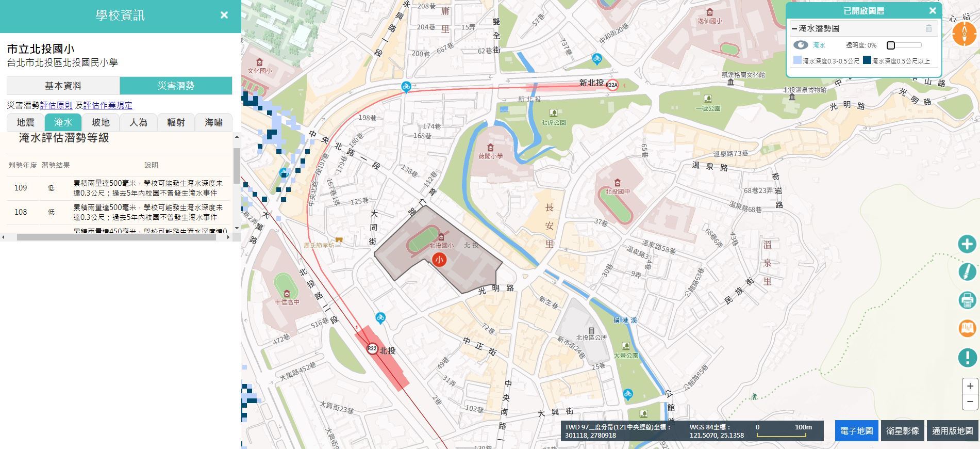Click the 七虎公園 park icon
This screenshot has height=449, width=980.
tap(553, 113)
